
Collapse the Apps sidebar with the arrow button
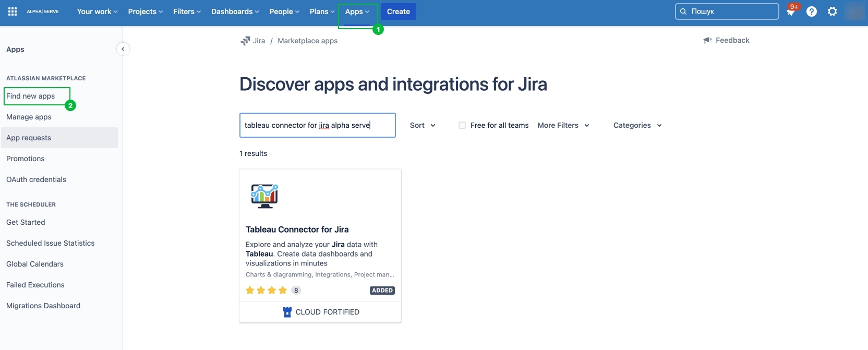click(x=123, y=49)
